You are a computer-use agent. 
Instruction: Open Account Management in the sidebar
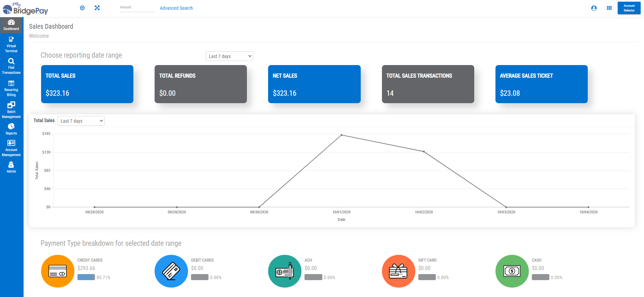(11, 148)
